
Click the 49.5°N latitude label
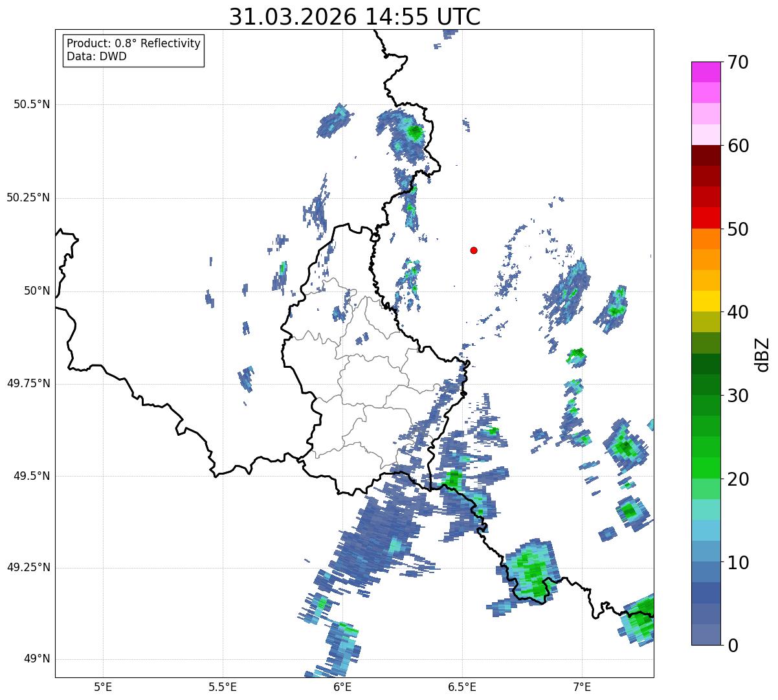coord(31,476)
